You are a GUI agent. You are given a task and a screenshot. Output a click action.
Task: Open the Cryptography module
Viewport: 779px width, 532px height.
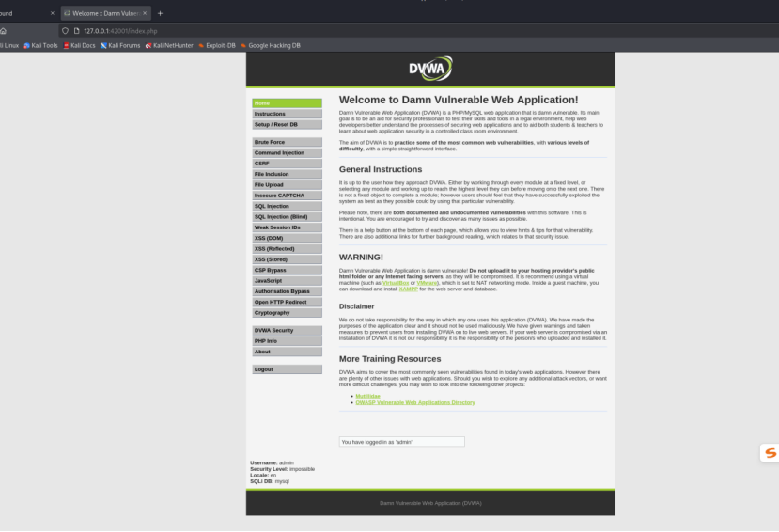point(288,313)
